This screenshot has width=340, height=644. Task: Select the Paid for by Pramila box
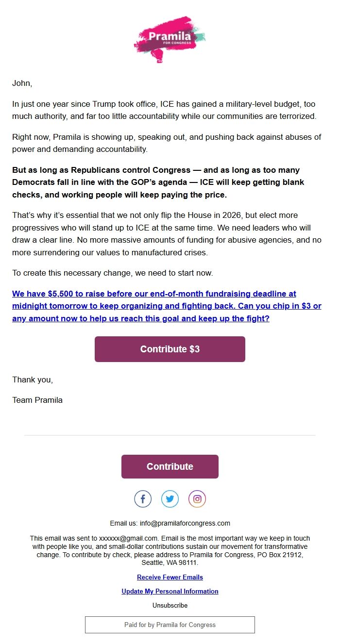(x=170, y=625)
